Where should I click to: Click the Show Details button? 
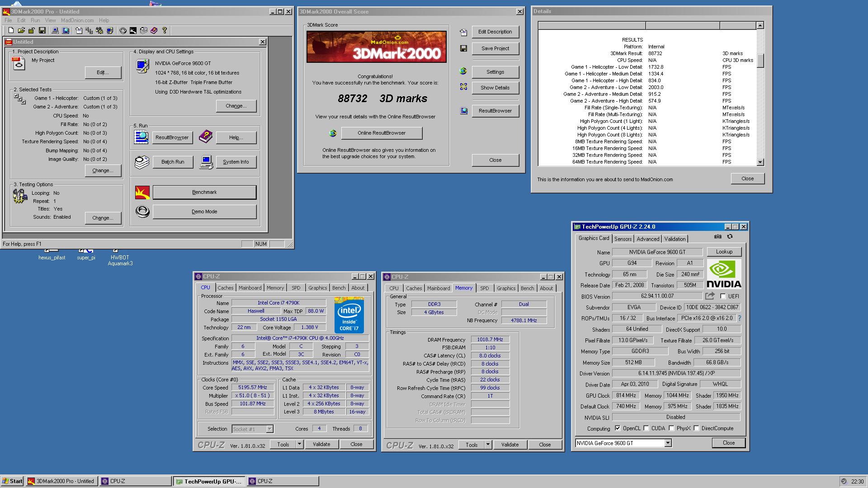(495, 88)
